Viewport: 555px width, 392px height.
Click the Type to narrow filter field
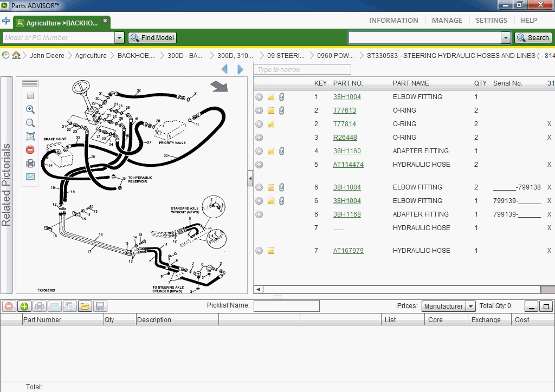click(302, 70)
